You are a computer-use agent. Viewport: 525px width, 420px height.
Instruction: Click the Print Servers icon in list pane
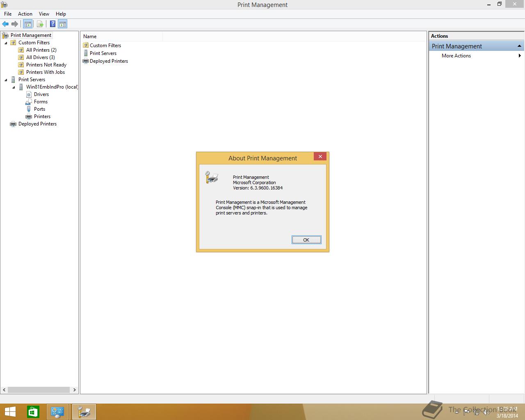click(86, 53)
